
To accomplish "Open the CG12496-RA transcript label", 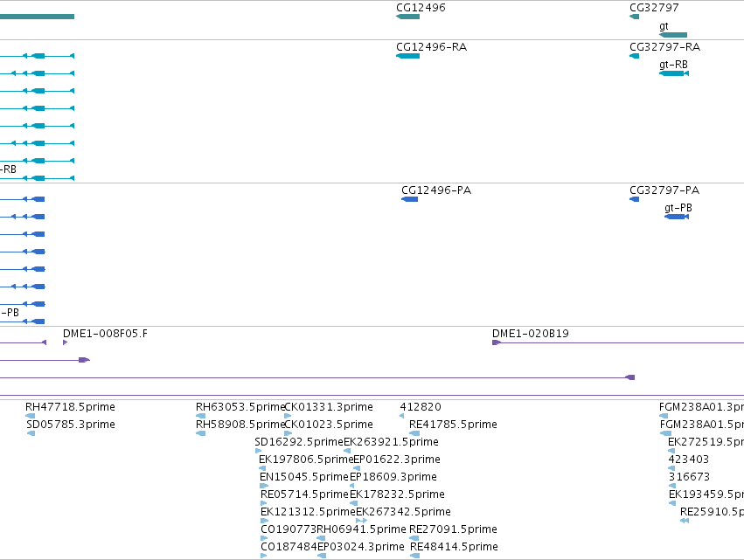I will [431, 47].
